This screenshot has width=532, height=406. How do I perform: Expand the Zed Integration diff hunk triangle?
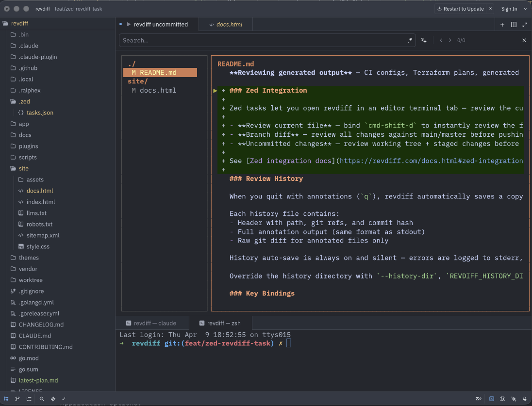point(215,90)
